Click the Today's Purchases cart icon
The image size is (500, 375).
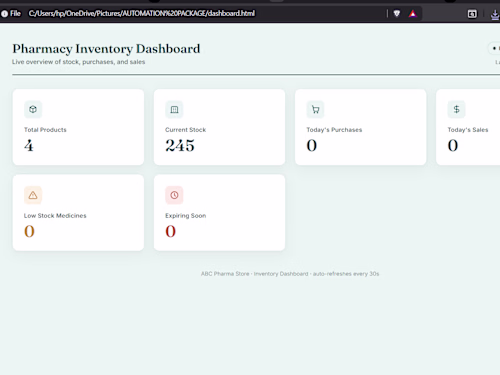click(315, 109)
